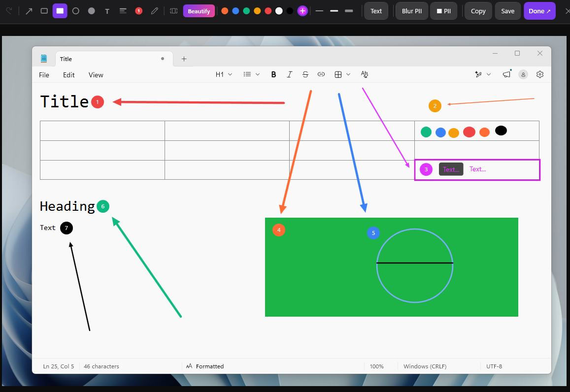Click the Formatted status bar indicator

204,366
